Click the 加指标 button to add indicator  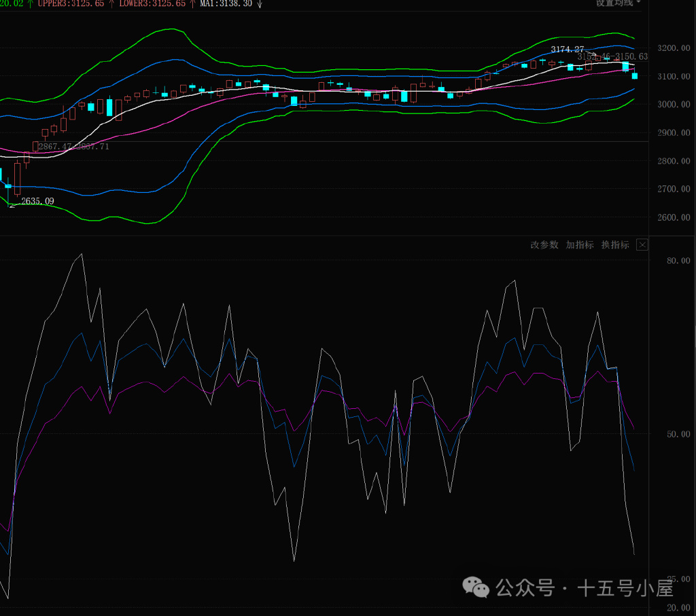579,244
